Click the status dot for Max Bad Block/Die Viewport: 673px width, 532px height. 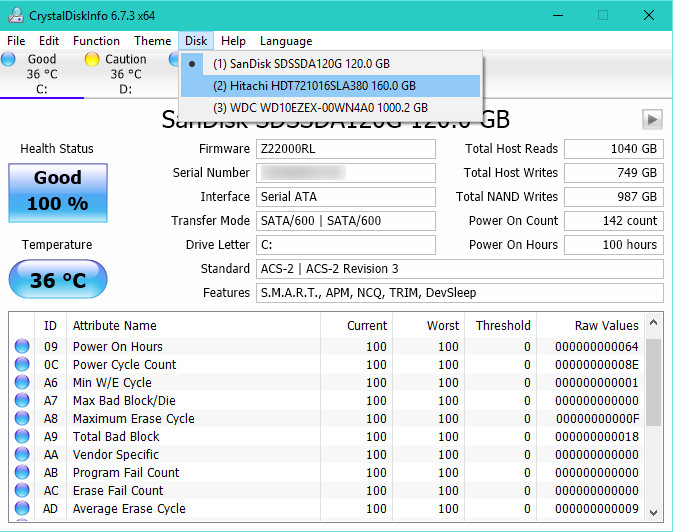(22, 400)
